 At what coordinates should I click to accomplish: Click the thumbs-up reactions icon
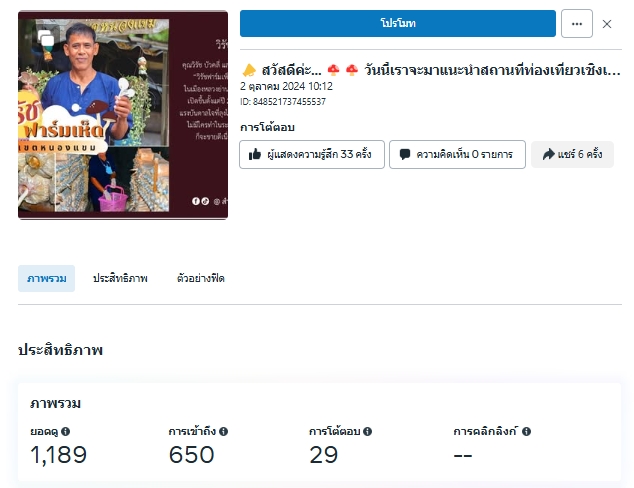[x=255, y=155]
